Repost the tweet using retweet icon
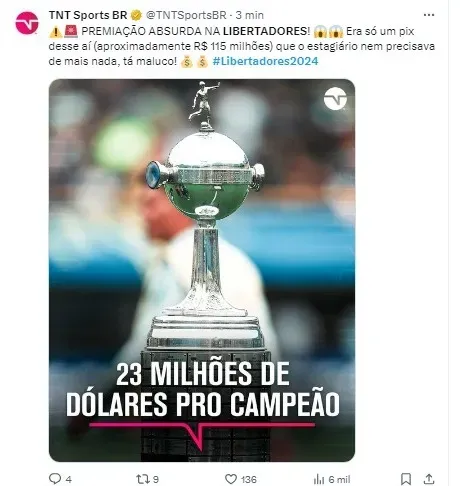 coord(142,479)
